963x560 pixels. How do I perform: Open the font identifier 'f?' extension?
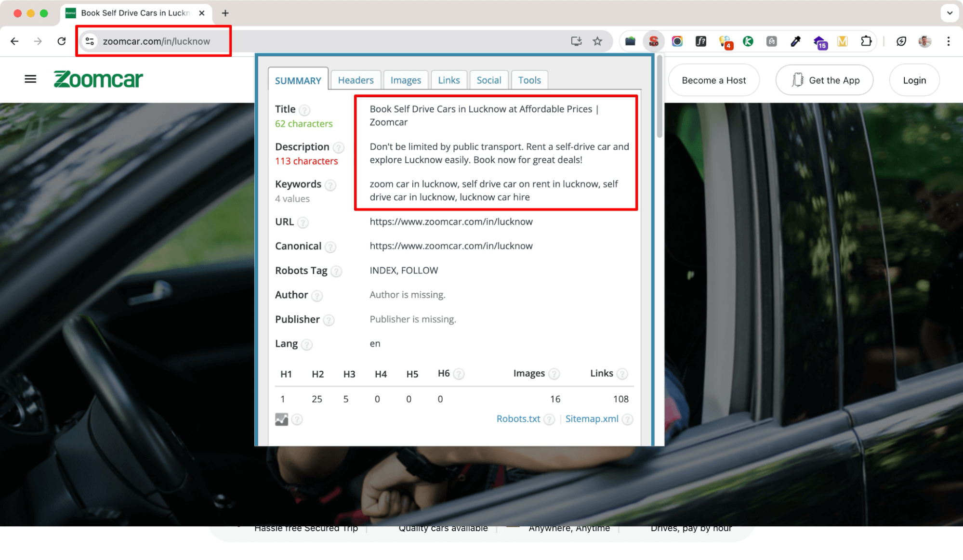tap(701, 41)
